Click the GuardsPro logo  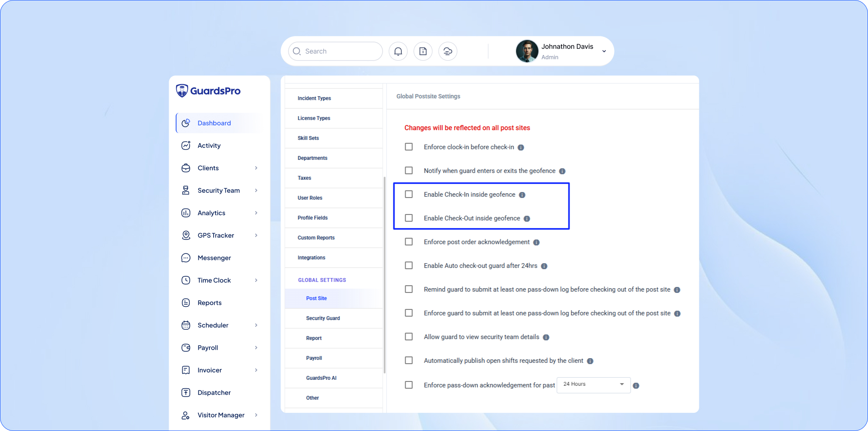coord(208,91)
